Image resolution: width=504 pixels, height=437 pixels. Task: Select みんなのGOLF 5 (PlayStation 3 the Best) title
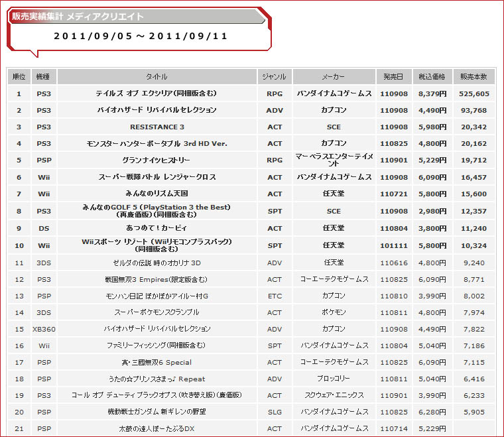pyautogui.click(x=157, y=211)
